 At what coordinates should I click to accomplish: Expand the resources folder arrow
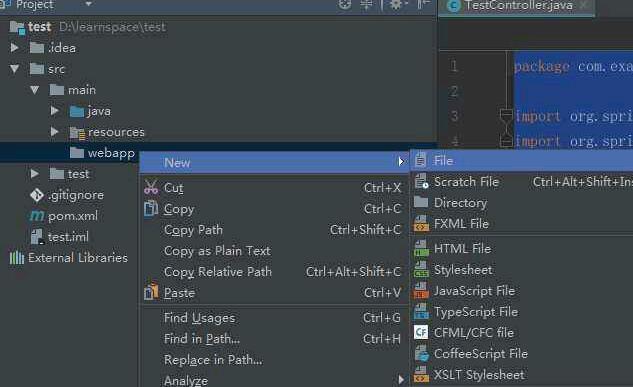click(54, 132)
